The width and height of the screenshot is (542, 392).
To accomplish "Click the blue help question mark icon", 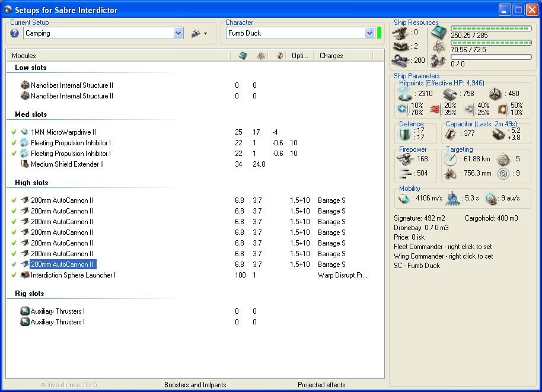I will (x=14, y=33).
